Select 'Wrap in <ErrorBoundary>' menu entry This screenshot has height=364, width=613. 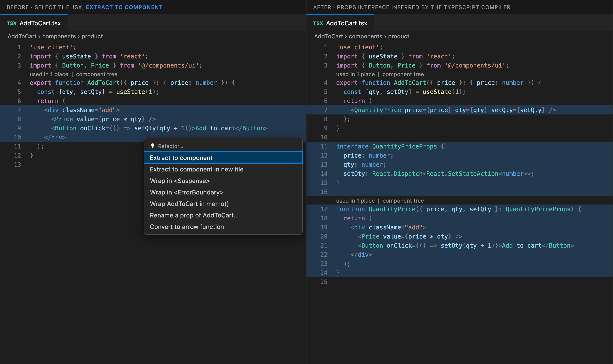pos(223,192)
